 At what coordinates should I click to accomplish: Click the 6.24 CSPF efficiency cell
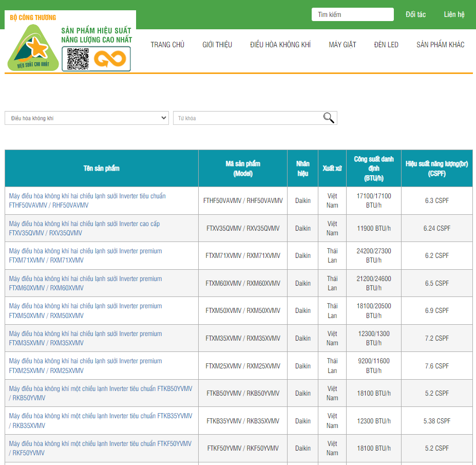click(x=437, y=228)
